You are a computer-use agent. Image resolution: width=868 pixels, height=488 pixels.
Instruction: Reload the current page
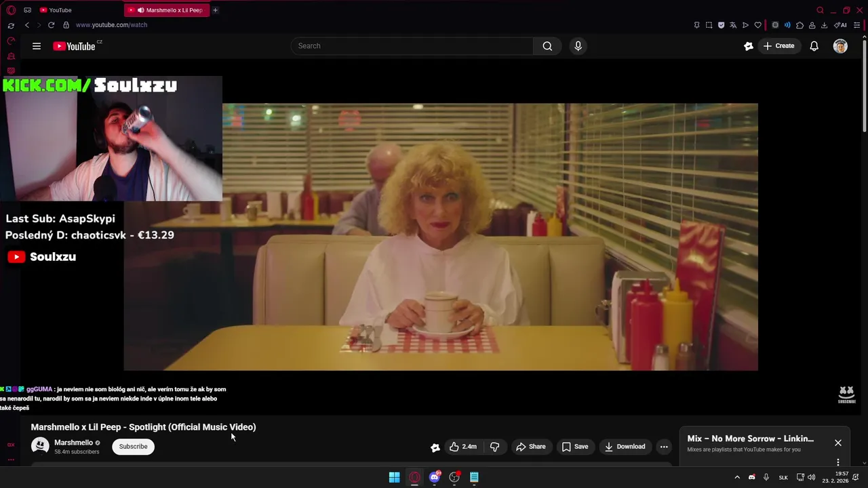51,25
